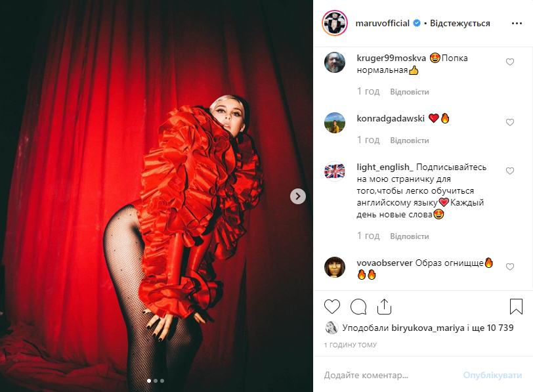This screenshot has height=392, width=533.
Task: Open the comment speech bubble icon
Action: coord(358,307)
